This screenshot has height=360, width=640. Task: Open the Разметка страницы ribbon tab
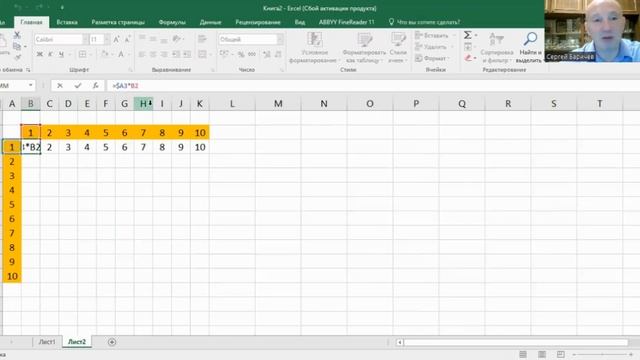[x=118, y=22]
